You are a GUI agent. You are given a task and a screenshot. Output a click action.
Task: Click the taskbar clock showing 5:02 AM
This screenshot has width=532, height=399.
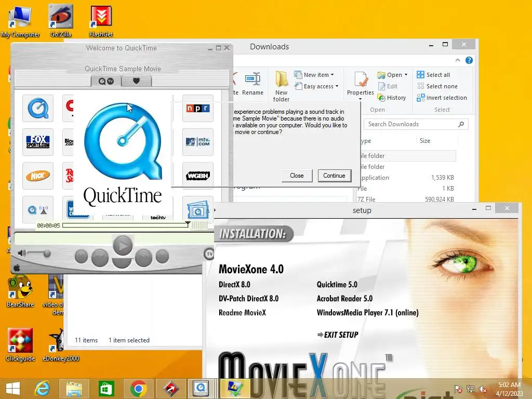point(509,389)
